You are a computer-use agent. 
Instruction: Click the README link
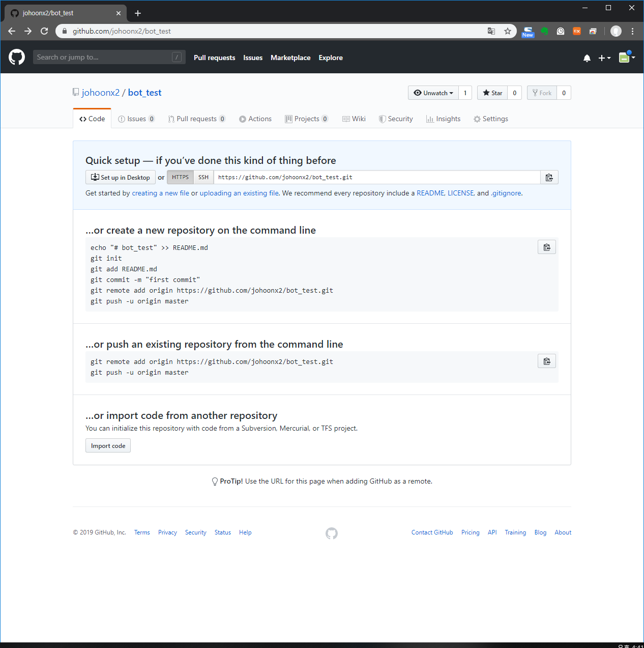[x=430, y=193]
